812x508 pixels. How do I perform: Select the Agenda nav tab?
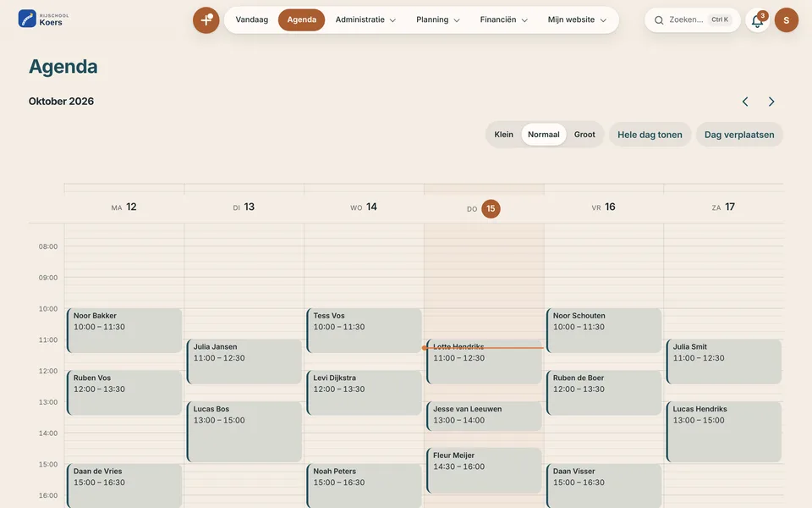pos(301,19)
